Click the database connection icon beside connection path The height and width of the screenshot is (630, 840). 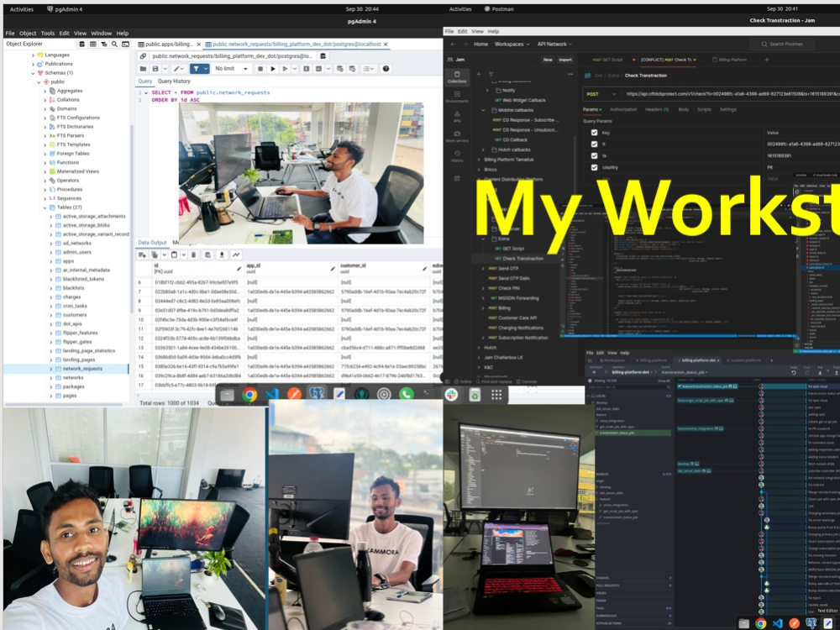tap(323, 55)
